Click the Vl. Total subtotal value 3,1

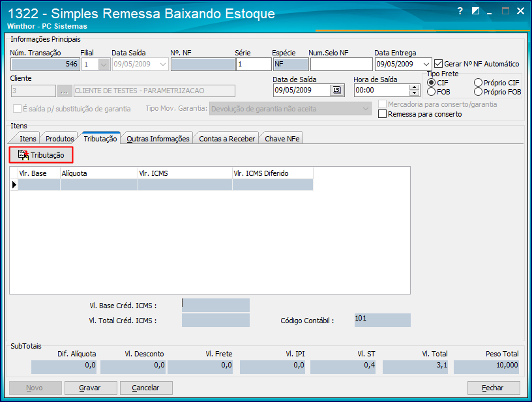(415, 367)
